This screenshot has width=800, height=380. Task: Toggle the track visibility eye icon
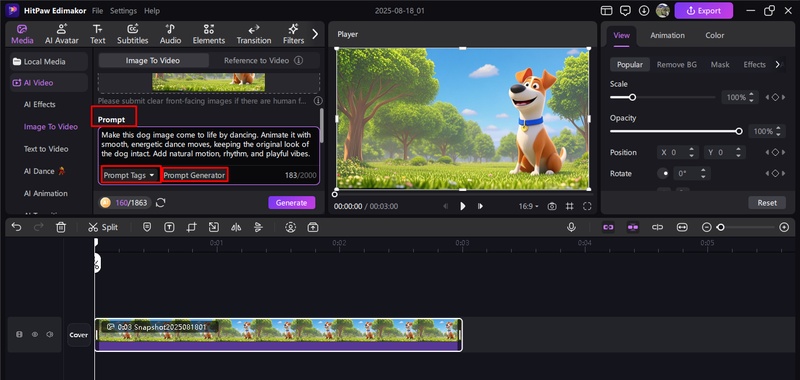click(35, 335)
